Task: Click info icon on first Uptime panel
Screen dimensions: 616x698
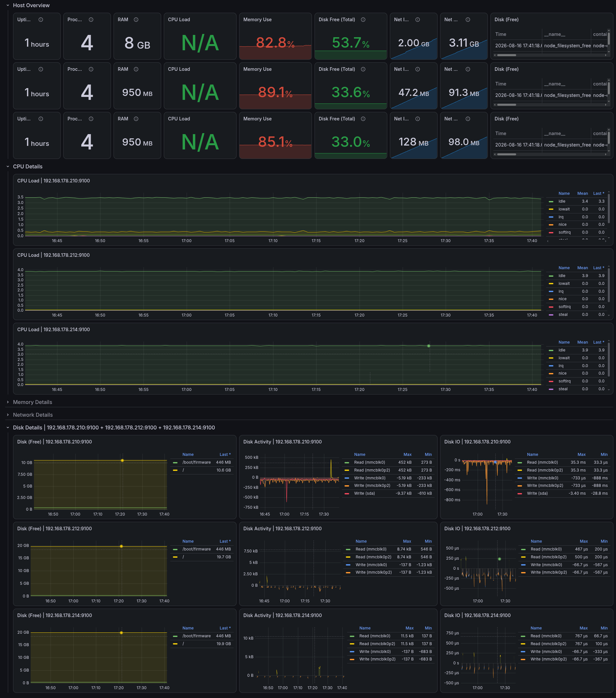Action: 41,20
